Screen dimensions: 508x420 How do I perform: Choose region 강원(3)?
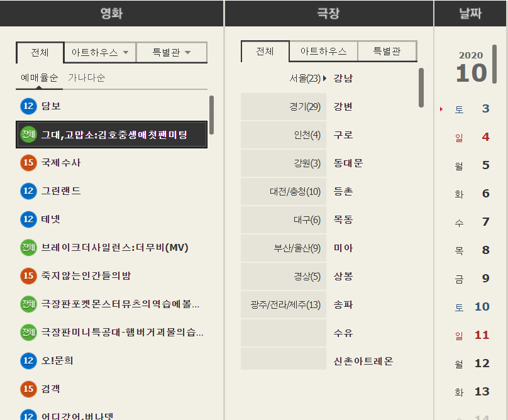[284, 163]
